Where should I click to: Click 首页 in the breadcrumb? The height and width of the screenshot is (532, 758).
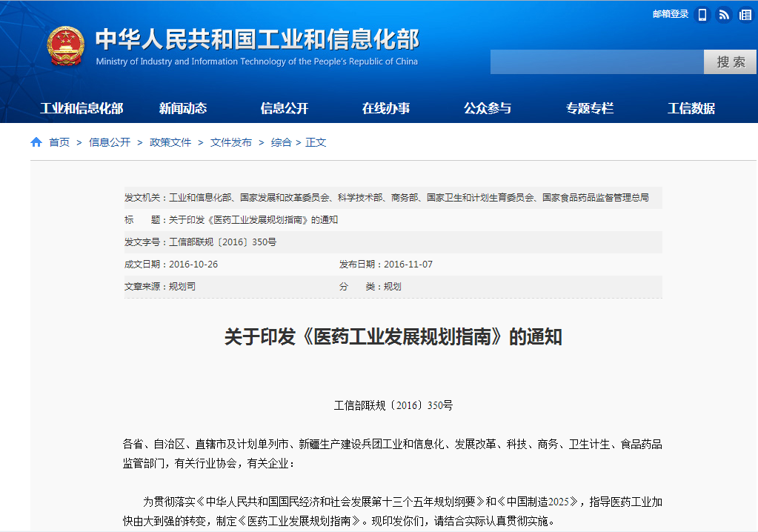(x=59, y=142)
